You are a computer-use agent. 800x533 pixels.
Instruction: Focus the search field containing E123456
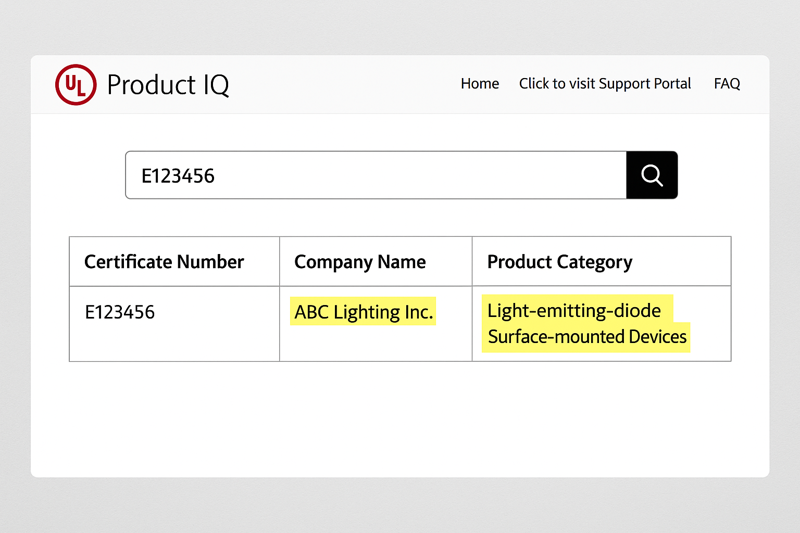376,175
